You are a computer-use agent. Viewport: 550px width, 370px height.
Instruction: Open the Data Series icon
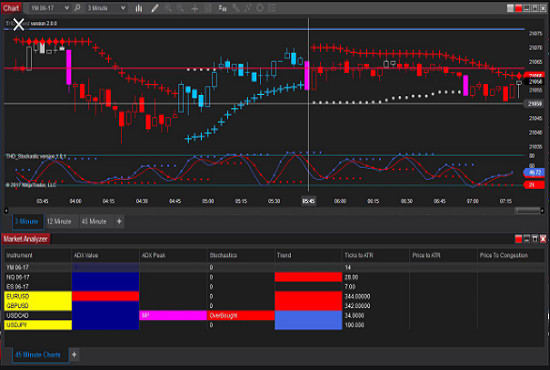coord(222,8)
